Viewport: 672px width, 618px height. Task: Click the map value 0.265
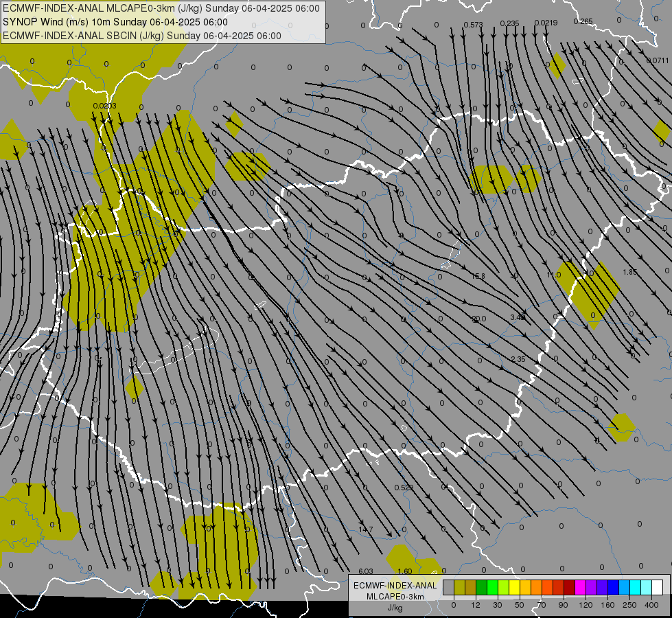coord(583,21)
